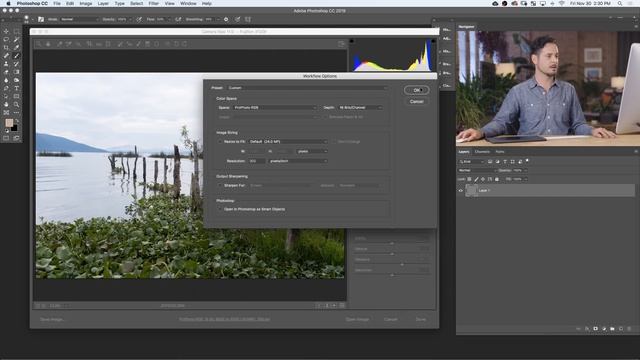Viewport: 640px width, 360px height.
Task: Select the Eyedropper tool
Action: point(16,48)
